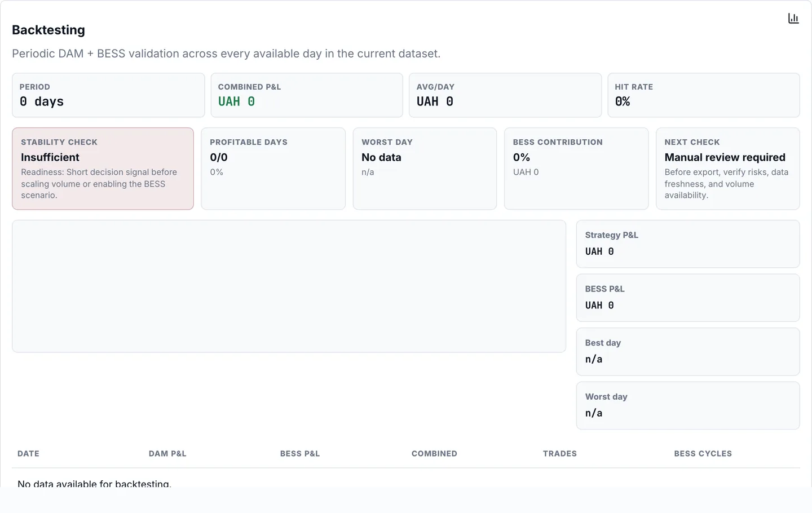The width and height of the screenshot is (812, 513).
Task: Click the 'UAH 0' under BESS Contribution
Action: pos(526,172)
